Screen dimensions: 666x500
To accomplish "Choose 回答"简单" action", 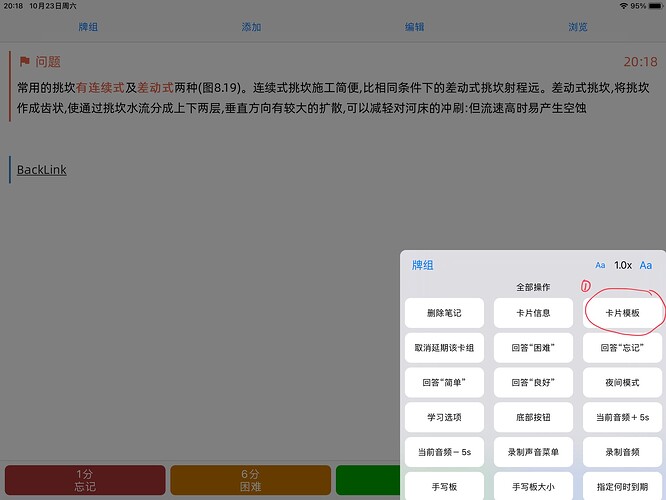I will coord(444,382).
